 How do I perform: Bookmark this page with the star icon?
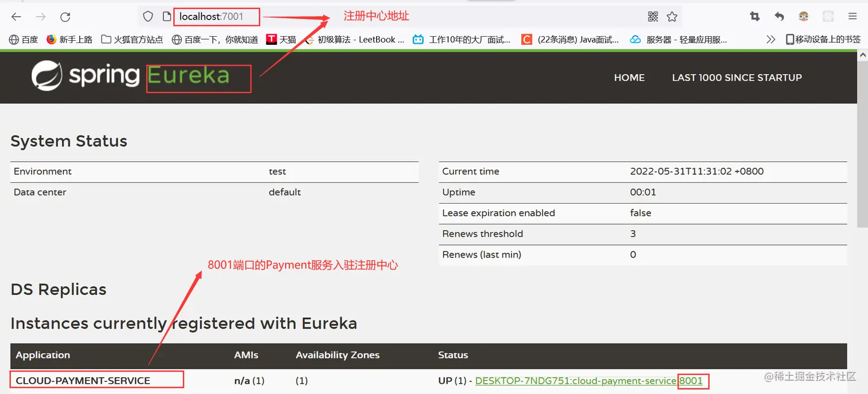(x=672, y=17)
